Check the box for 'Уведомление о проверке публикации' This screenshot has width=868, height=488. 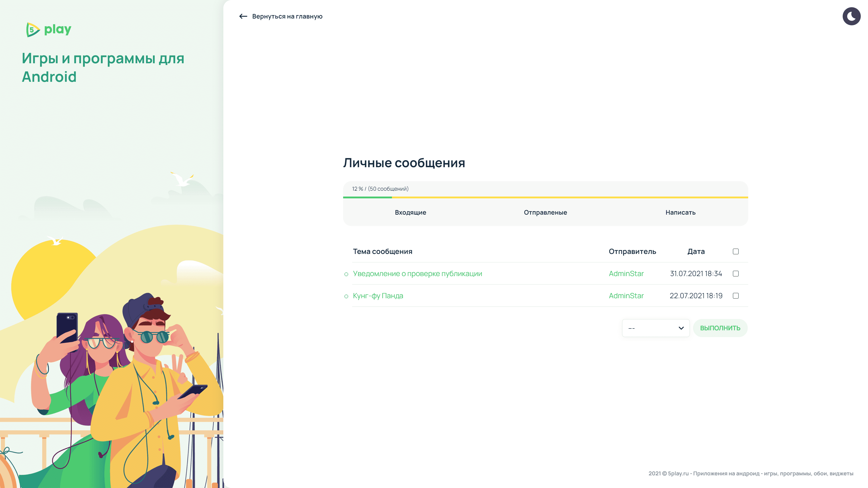736,273
